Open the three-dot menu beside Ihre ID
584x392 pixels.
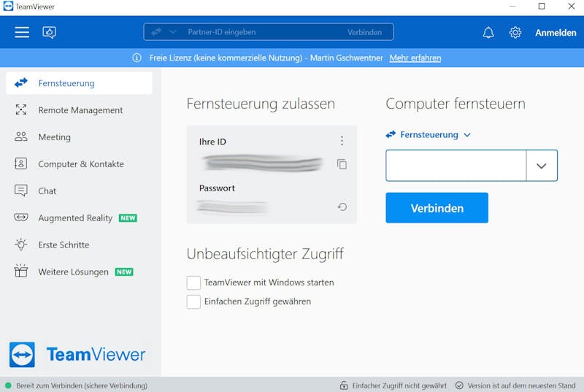coord(342,141)
